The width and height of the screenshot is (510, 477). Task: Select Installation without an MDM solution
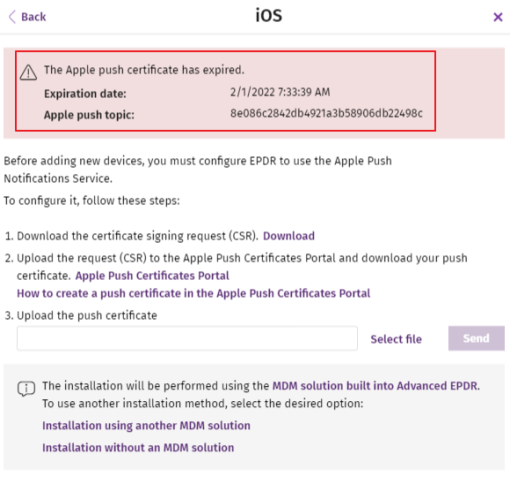click(x=138, y=448)
